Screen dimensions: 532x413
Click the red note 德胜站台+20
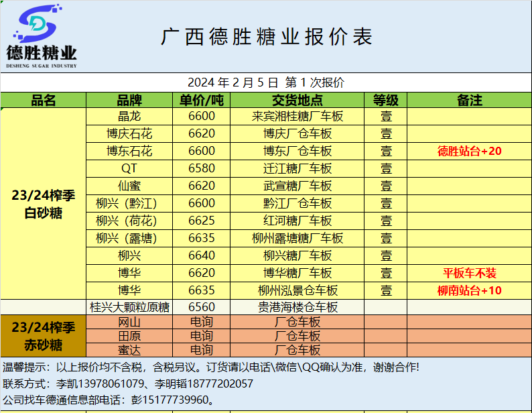click(469, 151)
